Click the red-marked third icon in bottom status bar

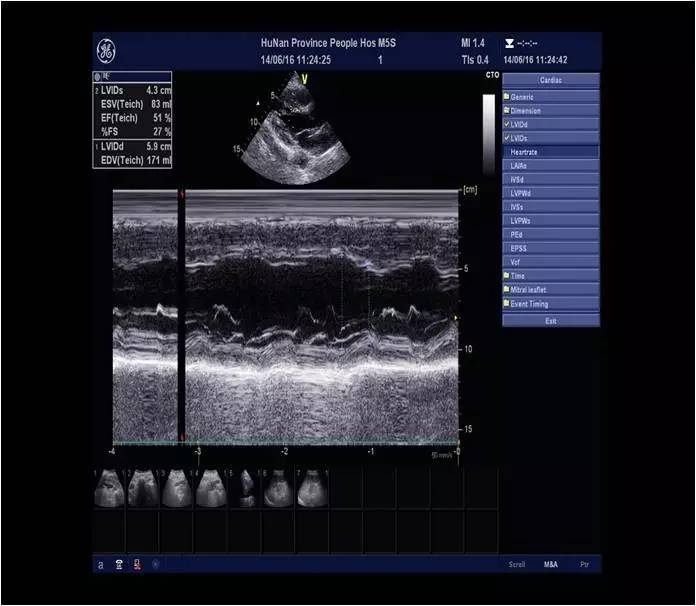(137, 565)
